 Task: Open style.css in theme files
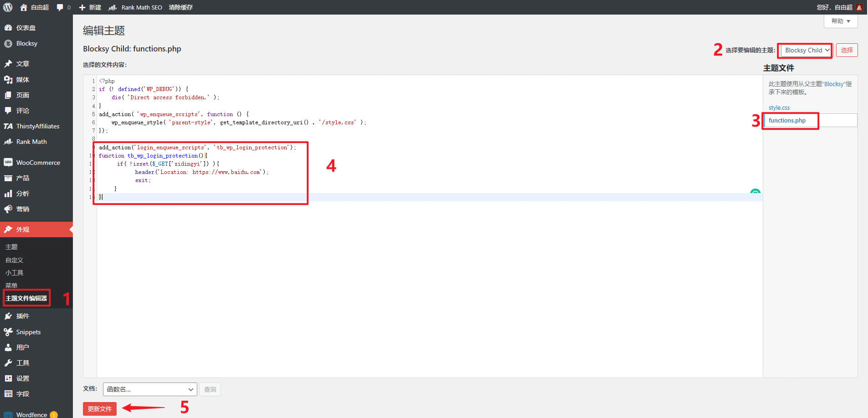pos(779,107)
